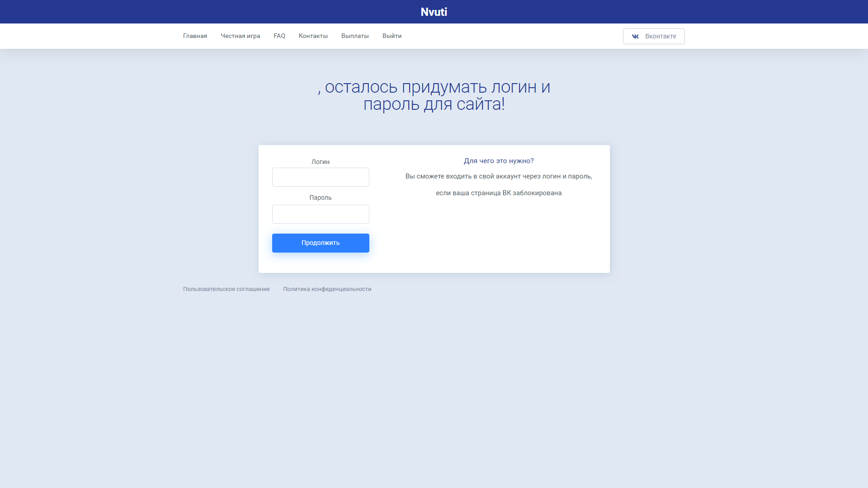
Task: Click the Пароль field label
Action: tap(320, 197)
